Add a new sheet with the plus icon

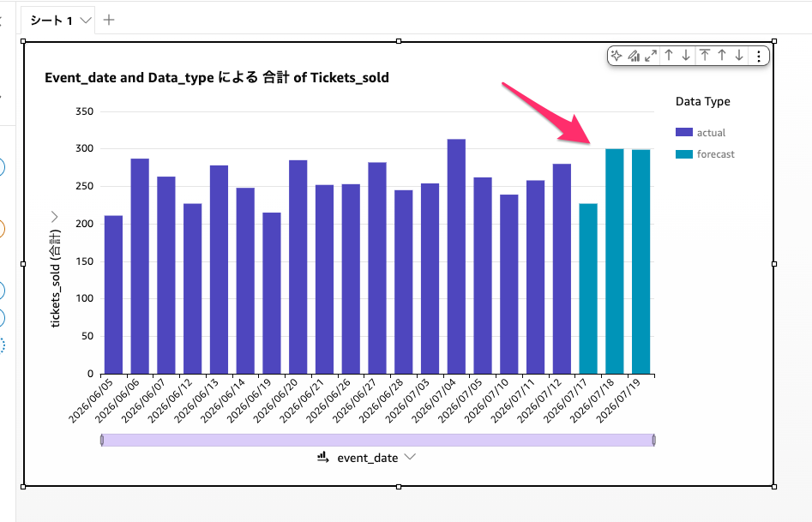[109, 20]
